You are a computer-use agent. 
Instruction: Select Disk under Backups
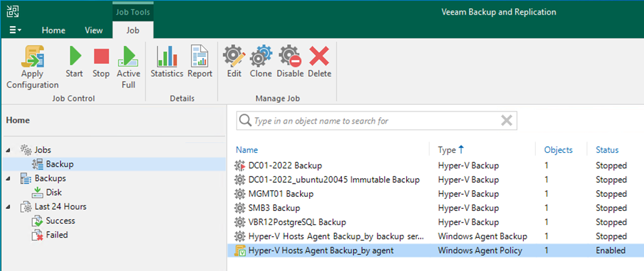coord(54,192)
